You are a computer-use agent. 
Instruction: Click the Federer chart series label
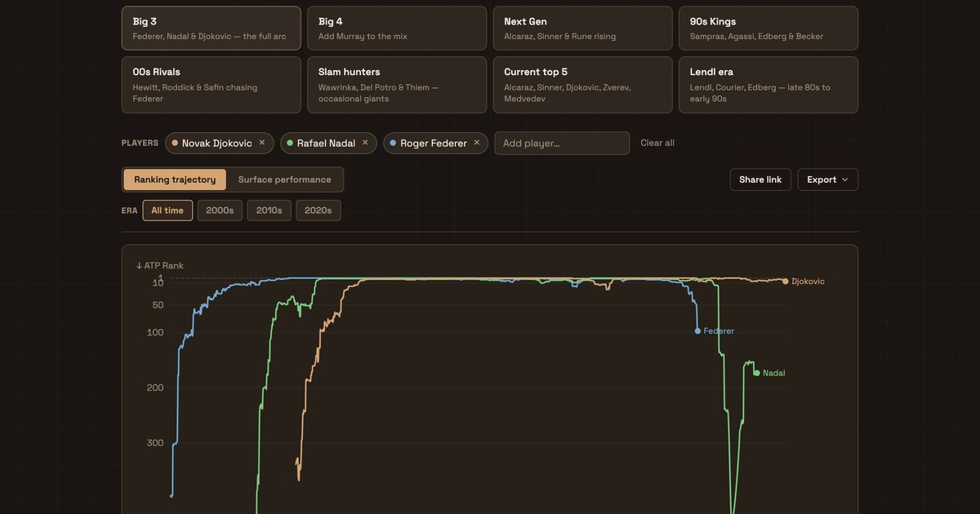click(719, 331)
